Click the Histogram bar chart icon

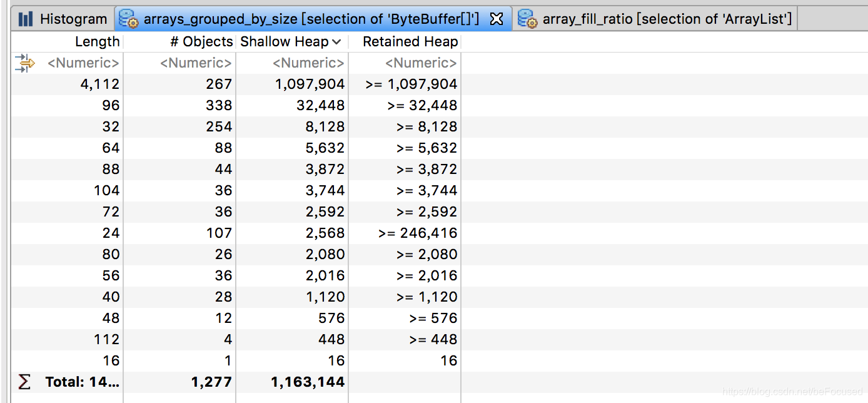coord(26,19)
